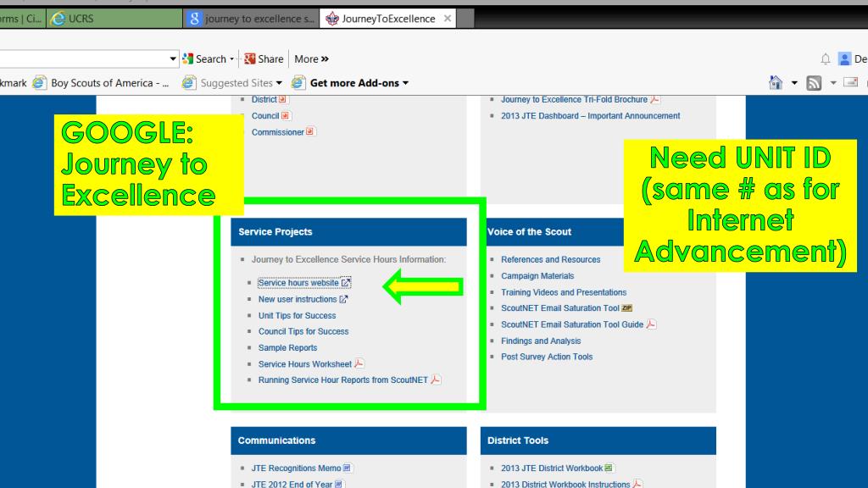Click Journey to Excellence Service Hours Information text

[x=348, y=259]
